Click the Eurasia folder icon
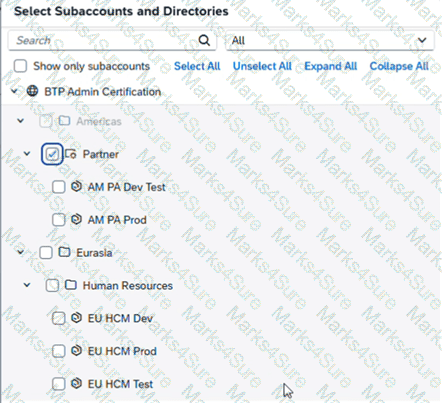 click(x=64, y=252)
